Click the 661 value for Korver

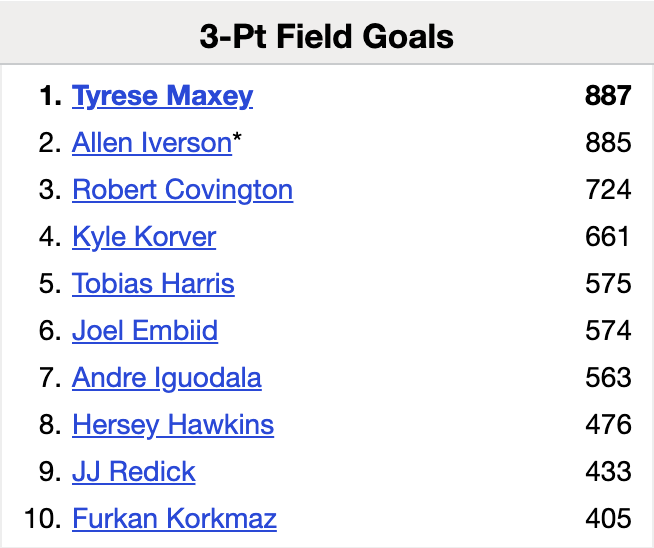click(x=608, y=237)
